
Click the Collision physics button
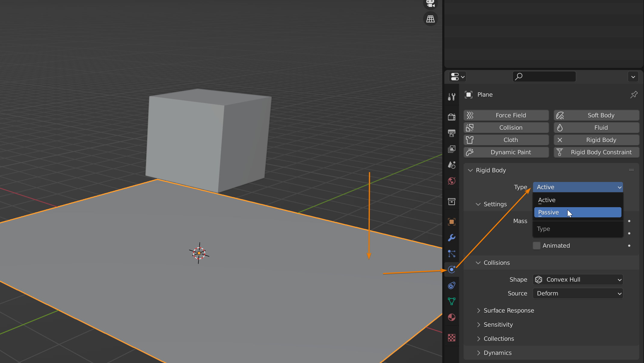[x=511, y=128]
